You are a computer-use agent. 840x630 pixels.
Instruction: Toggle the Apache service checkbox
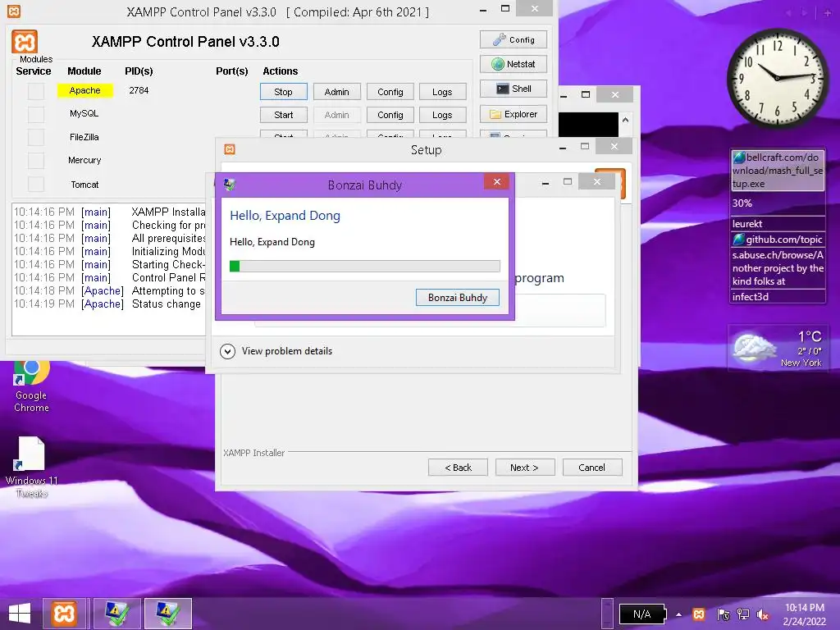pos(36,91)
